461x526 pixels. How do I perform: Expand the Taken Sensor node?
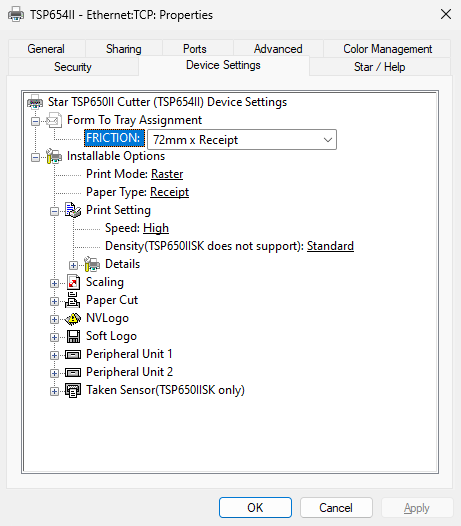coord(54,391)
